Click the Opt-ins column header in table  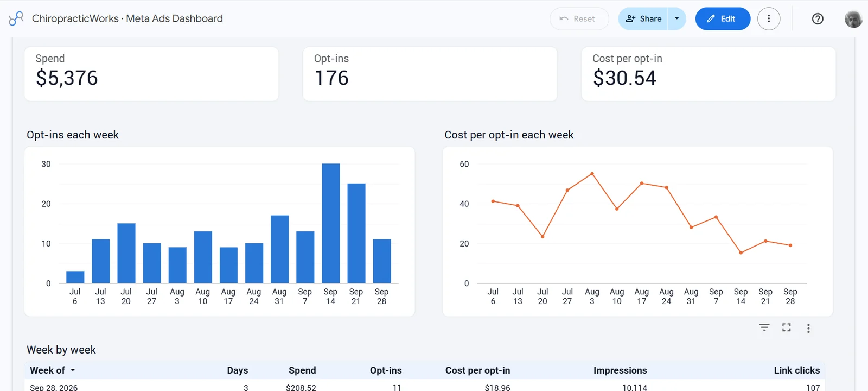click(x=386, y=370)
